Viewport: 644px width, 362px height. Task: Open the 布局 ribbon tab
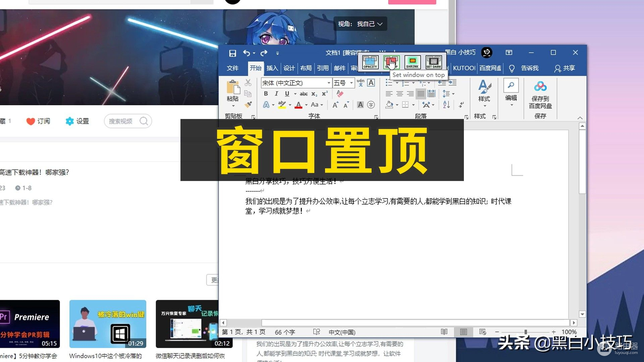click(x=306, y=68)
